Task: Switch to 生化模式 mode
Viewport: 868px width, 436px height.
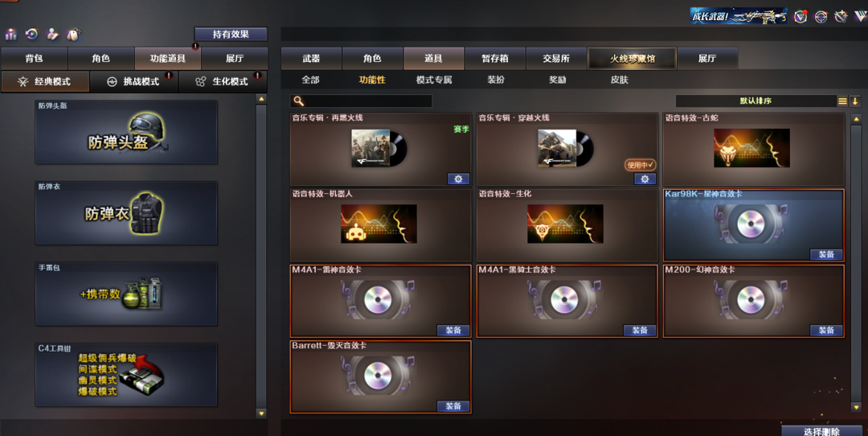Action: coord(223,81)
